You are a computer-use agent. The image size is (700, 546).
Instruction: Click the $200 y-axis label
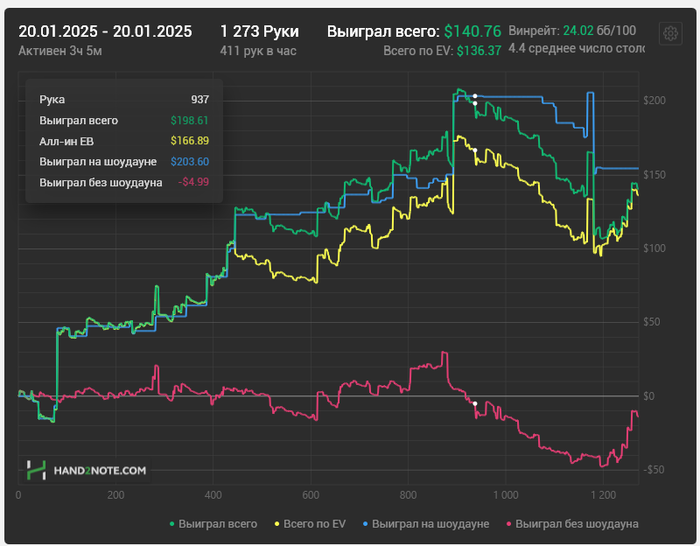coord(654,100)
